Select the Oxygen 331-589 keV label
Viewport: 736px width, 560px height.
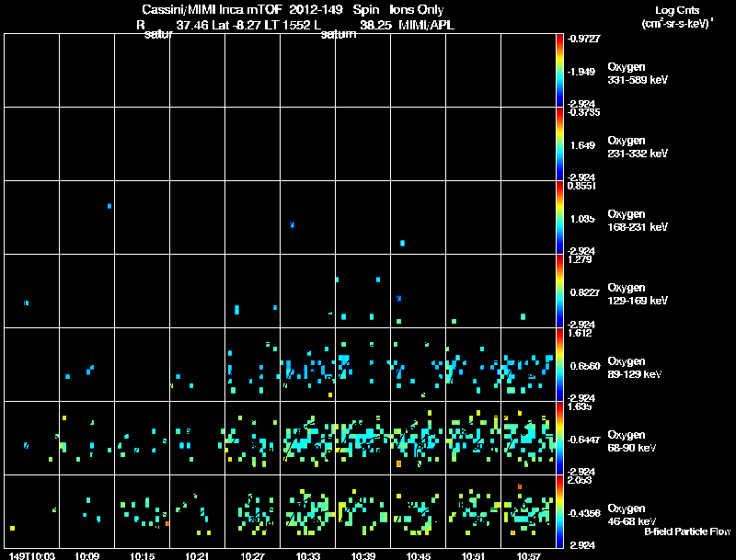point(638,74)
